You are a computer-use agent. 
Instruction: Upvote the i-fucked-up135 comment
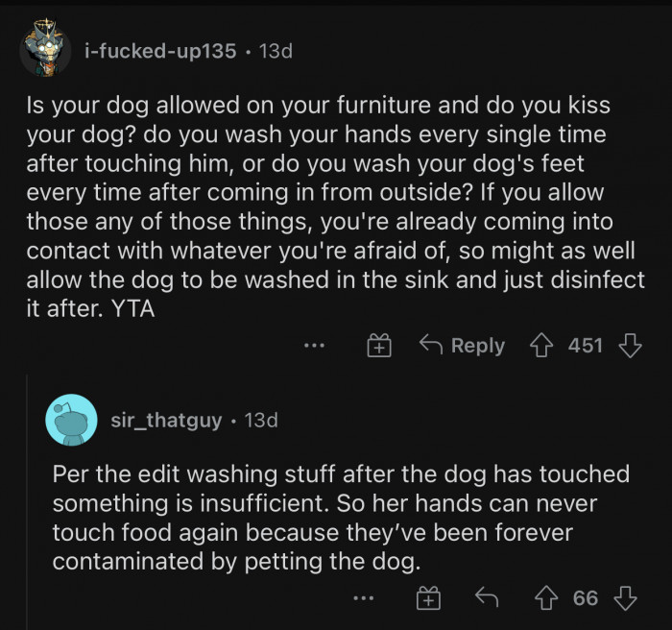tap(544, 346)
